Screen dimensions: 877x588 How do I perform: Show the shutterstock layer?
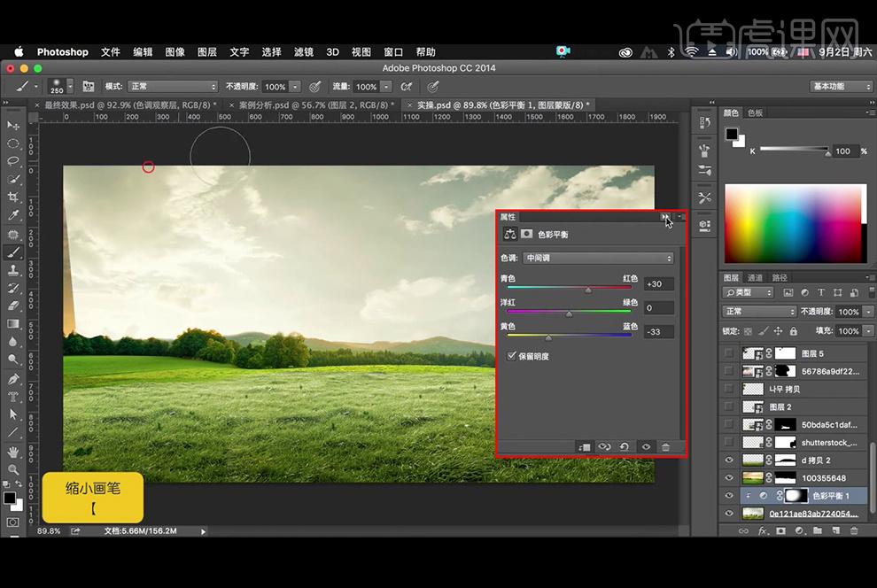coord(729,442)
